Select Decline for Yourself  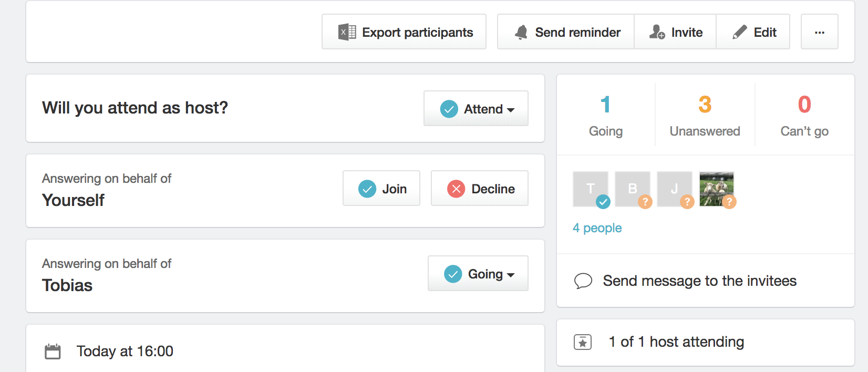(480, 188)
